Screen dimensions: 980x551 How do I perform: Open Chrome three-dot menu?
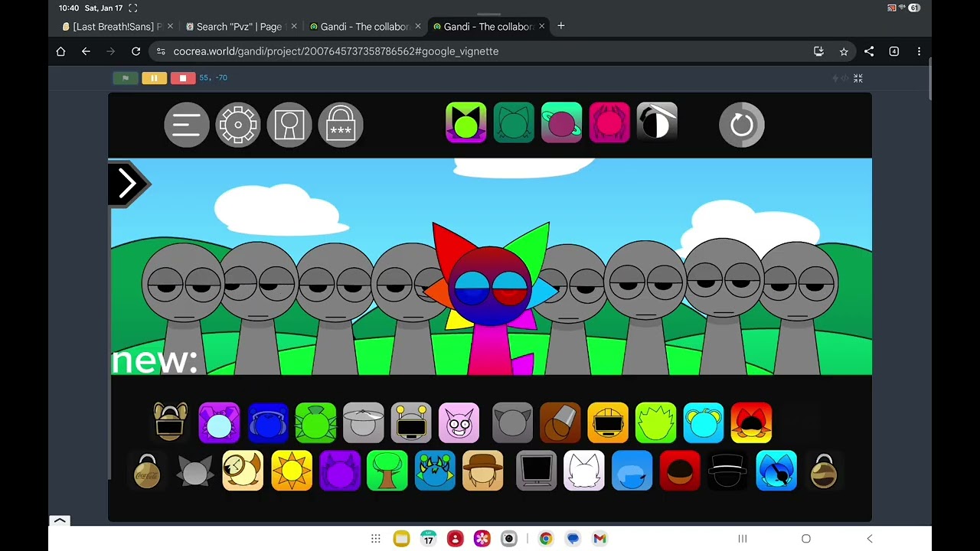click(919, 51)
